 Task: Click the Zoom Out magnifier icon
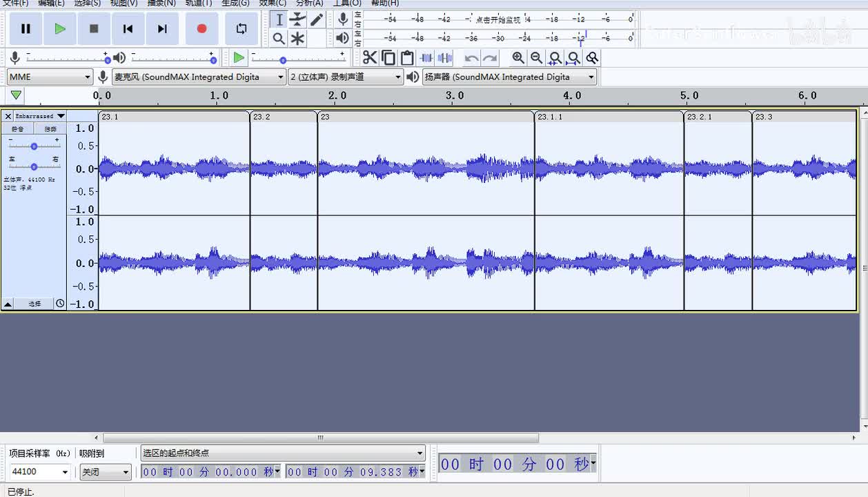point(536,58)
